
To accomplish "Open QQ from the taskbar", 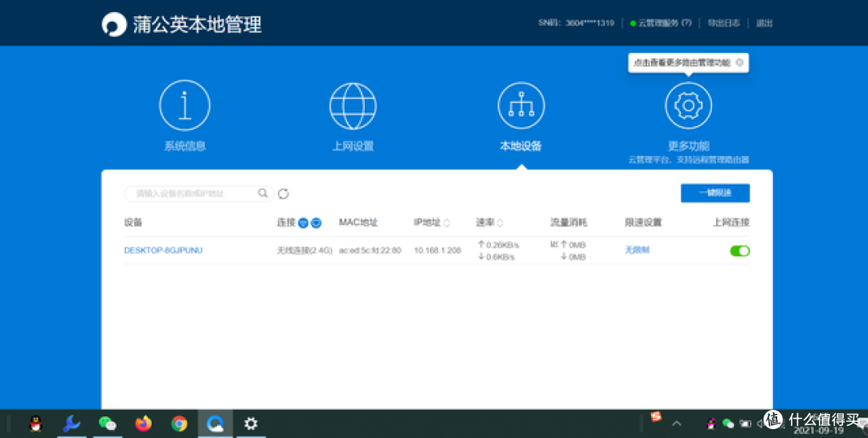I will [x=36, y=424].
